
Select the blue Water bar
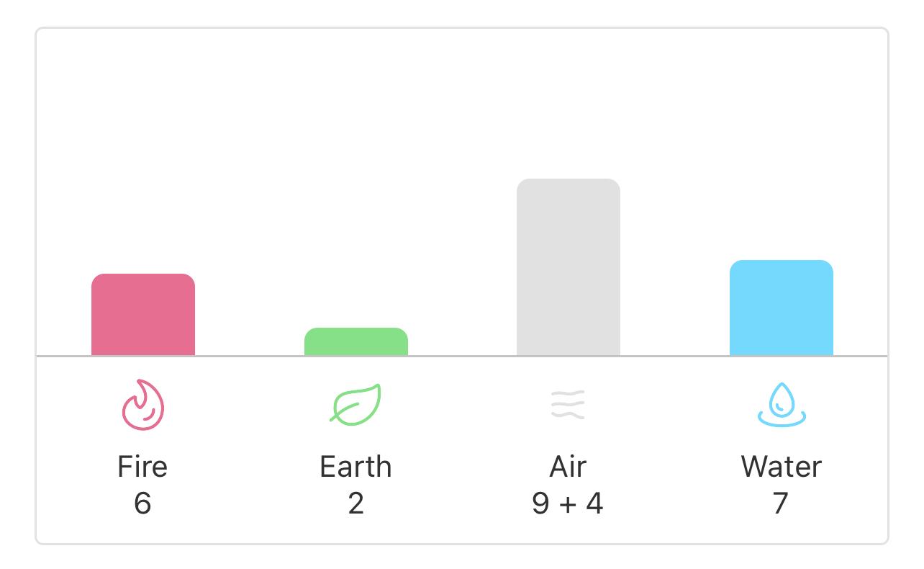coord(782,308)
